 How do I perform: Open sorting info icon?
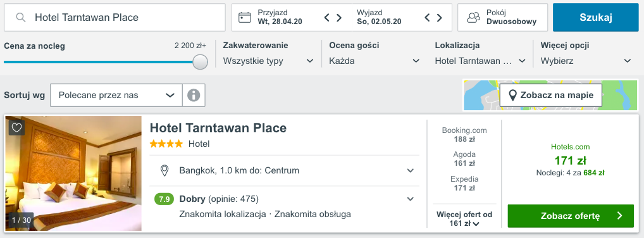[194, 96]
